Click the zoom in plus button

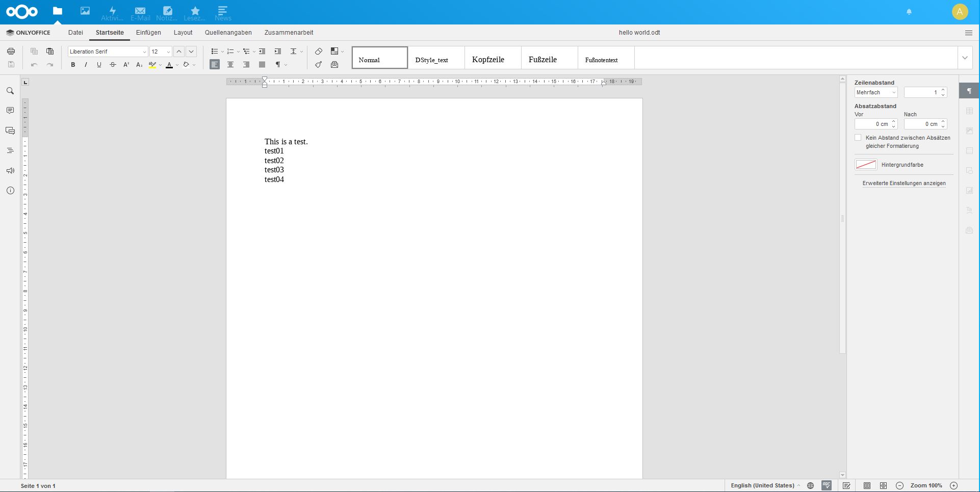(x=953, y=485)
